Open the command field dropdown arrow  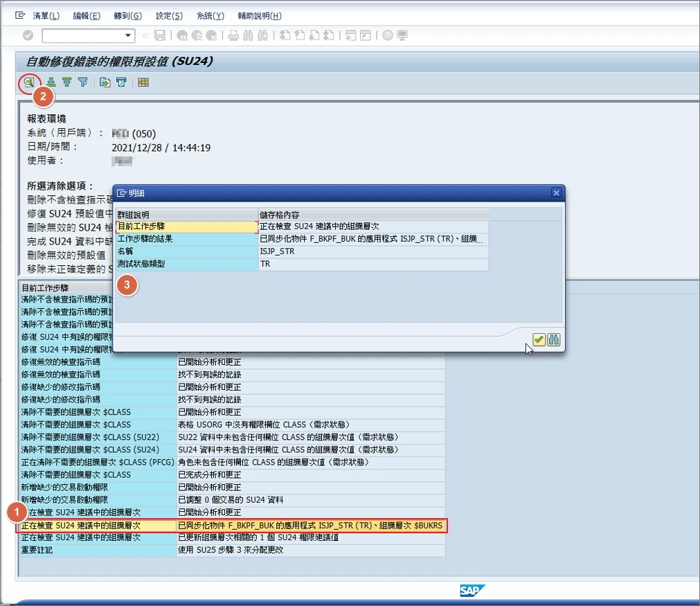128,35
